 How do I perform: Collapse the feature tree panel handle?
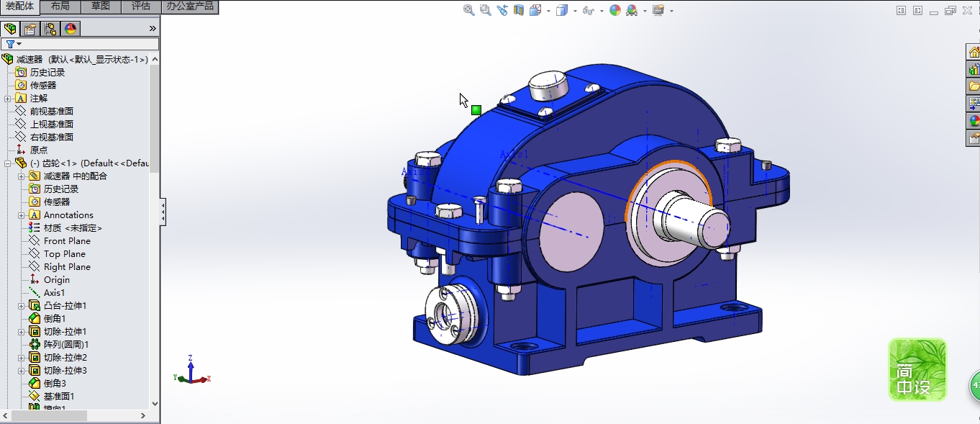point(163,212)
